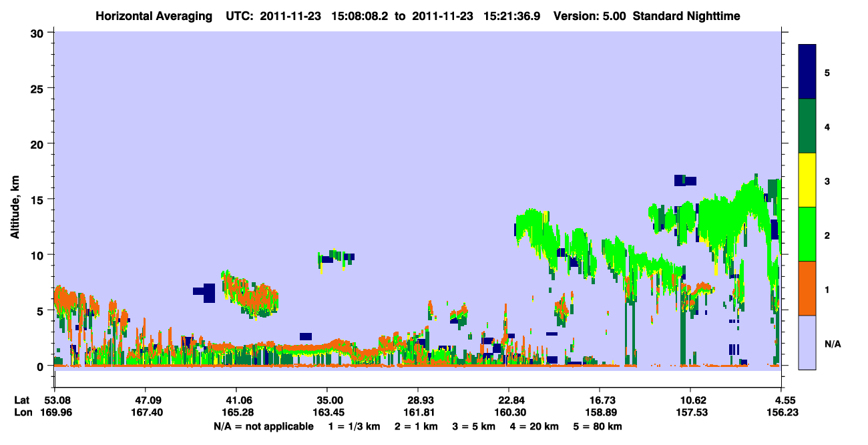
Task: Click the "Lat" row label
Action: pyautogui.click(x=21, y=400)
